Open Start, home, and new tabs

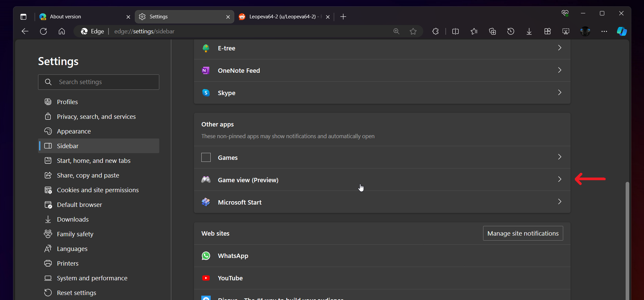98,161
